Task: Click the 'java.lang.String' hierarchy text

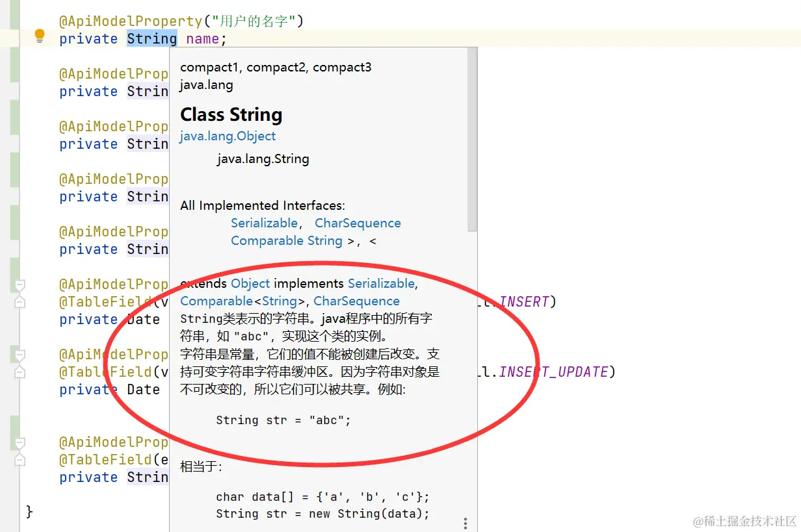Action: 263,158
